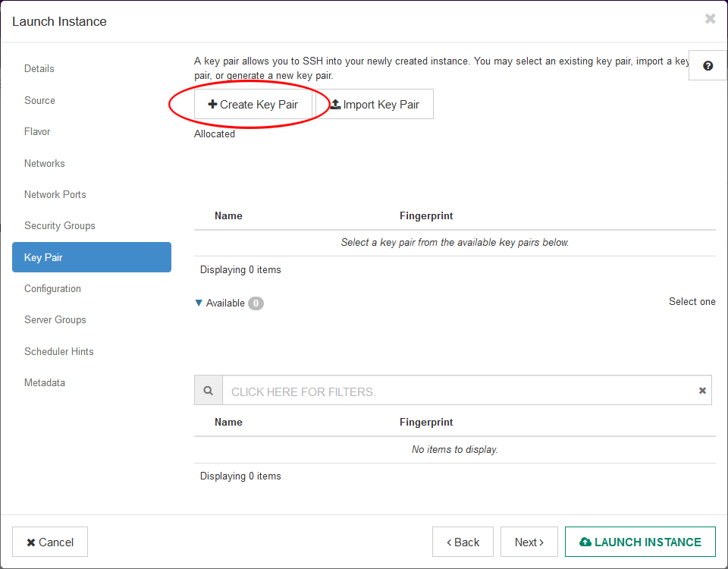
Task: Go to the Flavor step
Action: tap(37, 132)
